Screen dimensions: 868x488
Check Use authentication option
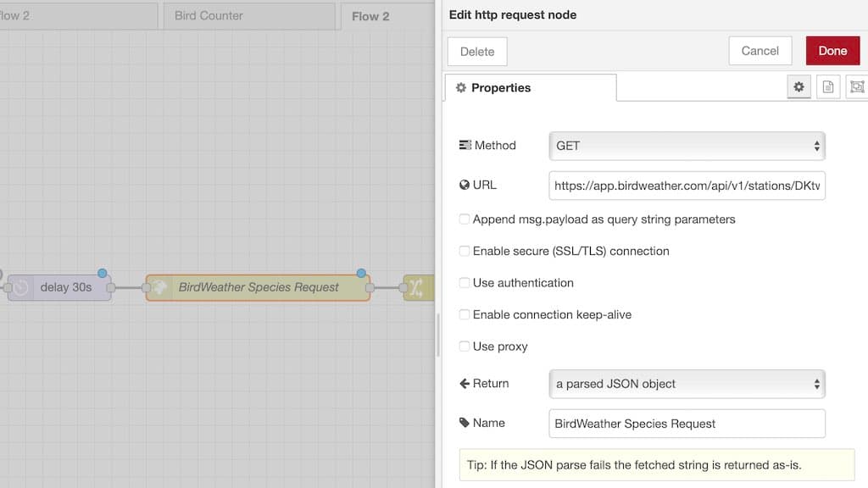click(x=465, y=283)
